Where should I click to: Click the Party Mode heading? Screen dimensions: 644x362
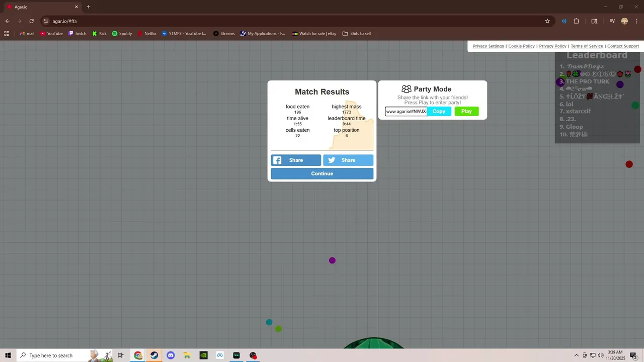click(433, 89)
